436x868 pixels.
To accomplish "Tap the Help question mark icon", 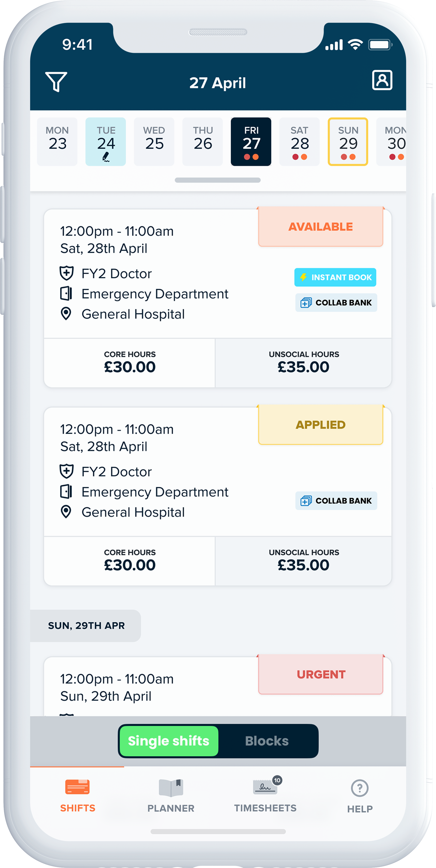I will (x=360, y=788).
